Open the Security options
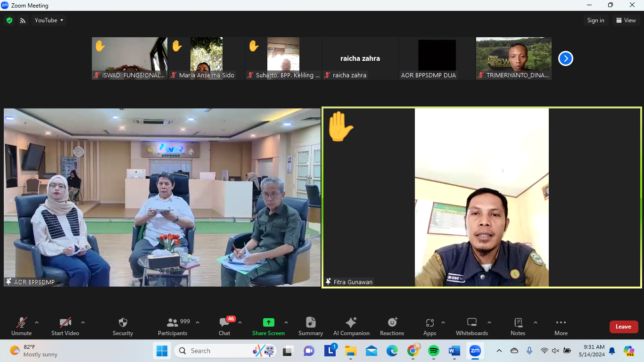The image size is (644, 362). [122, 325]
